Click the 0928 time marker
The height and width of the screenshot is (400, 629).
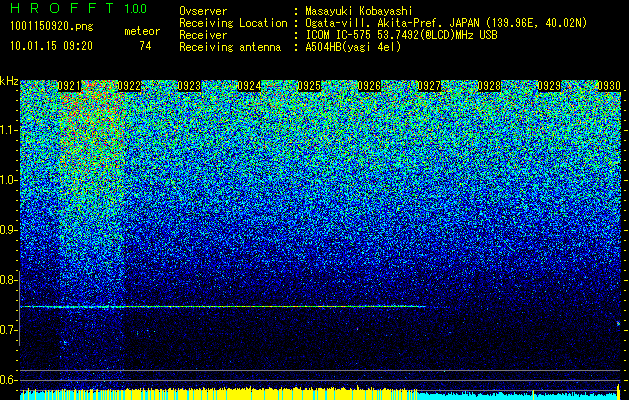(x=489, y=86)
